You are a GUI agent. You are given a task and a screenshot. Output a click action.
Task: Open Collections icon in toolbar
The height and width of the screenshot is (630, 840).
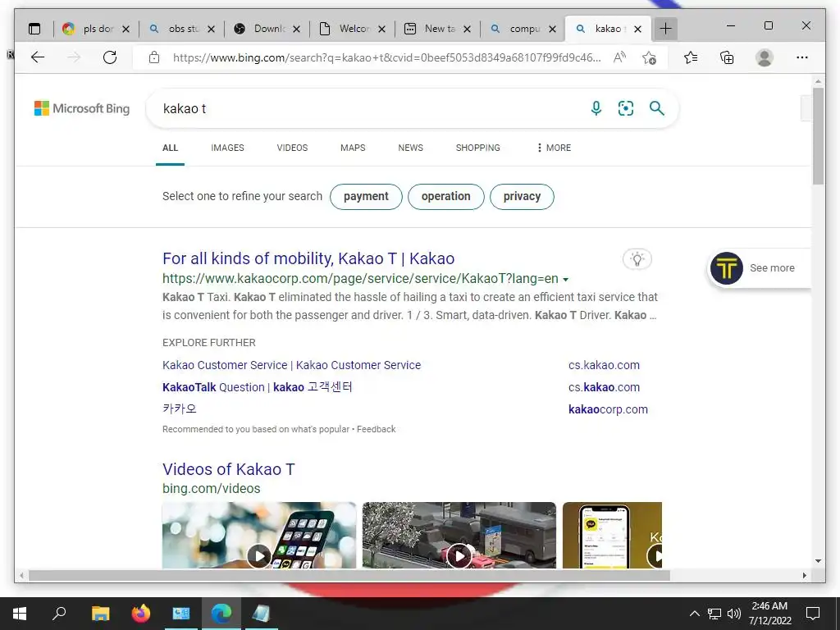[x=727, y=57]
